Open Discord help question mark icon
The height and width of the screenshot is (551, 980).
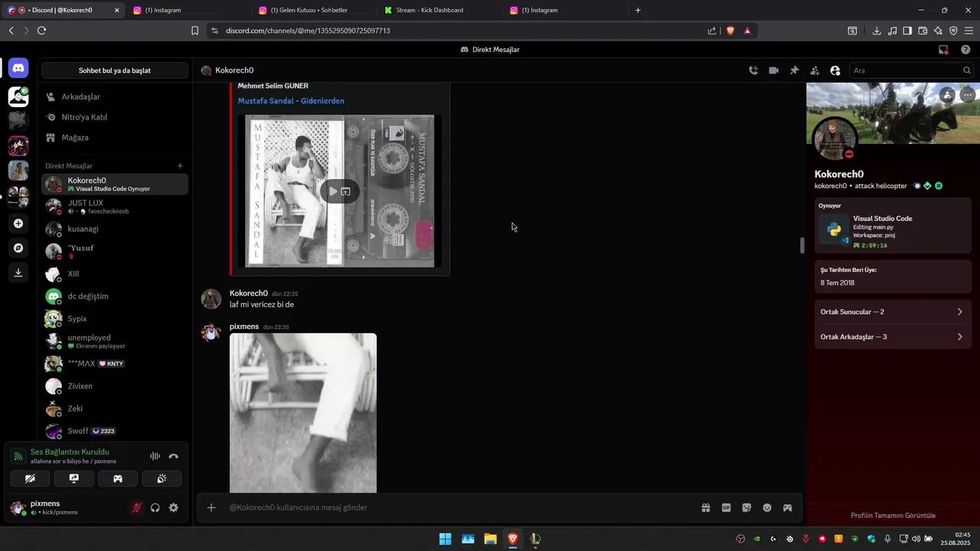pos(965,50)
